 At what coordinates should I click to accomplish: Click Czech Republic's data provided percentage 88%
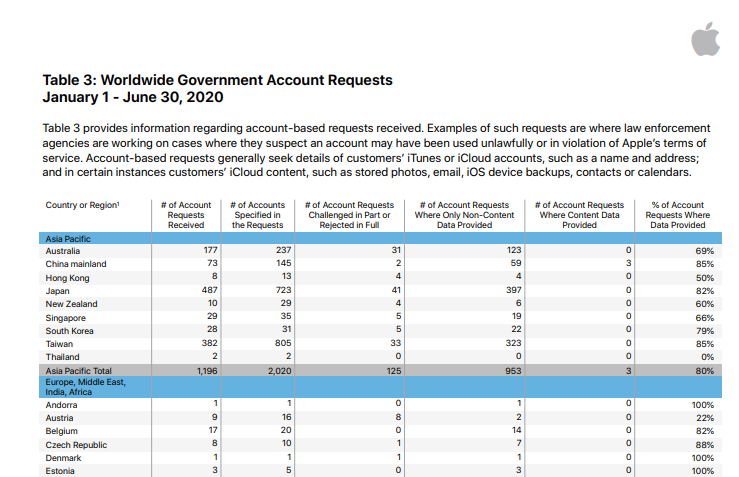click(x=705, y=445)
